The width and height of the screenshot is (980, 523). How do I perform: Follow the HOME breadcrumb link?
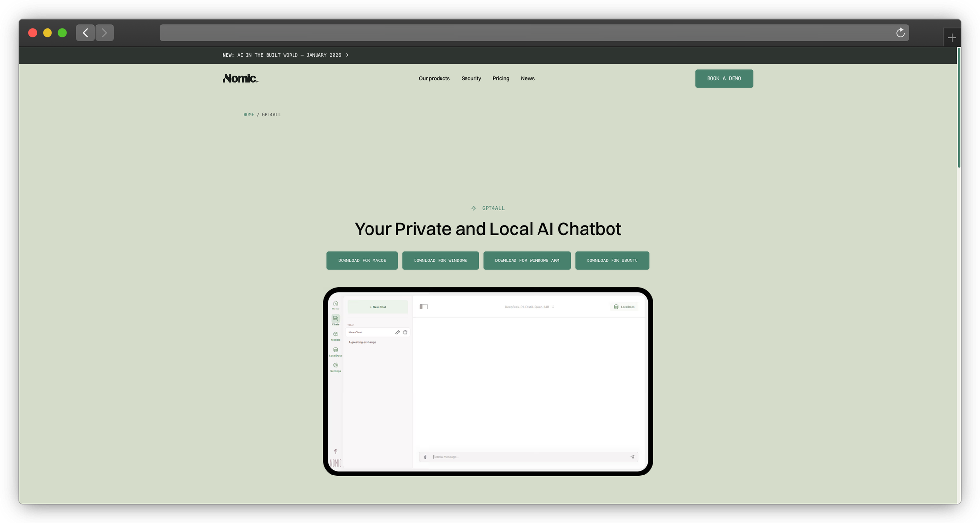coord(249,115)
